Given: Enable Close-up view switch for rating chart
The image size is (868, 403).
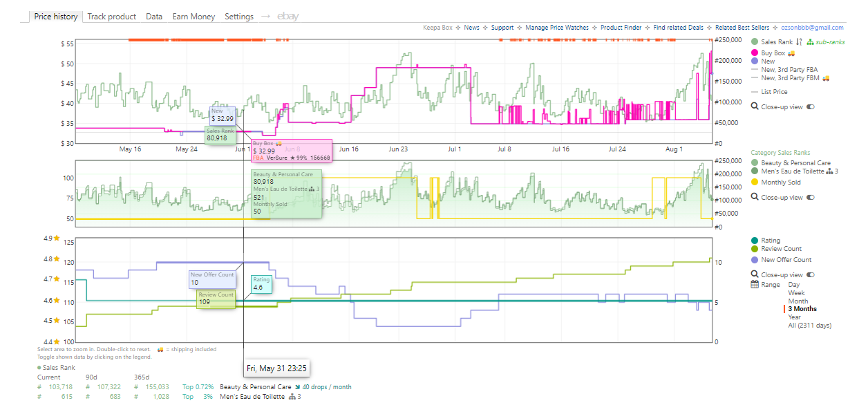Looking at the screenshot, I should click(810, 275).
